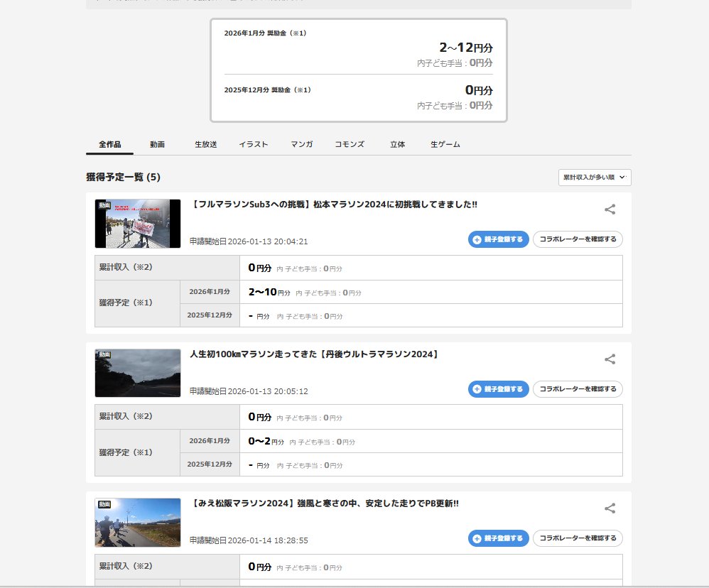Click コラボレーターを確認する for みえ松阪マラソン2024
709x588 pixels.
click(577, 538)
